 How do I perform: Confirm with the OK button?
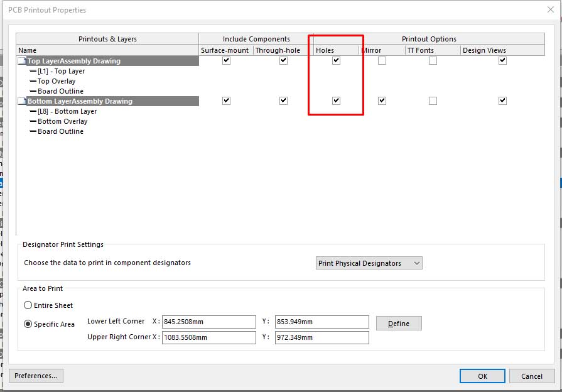[482, 376]
